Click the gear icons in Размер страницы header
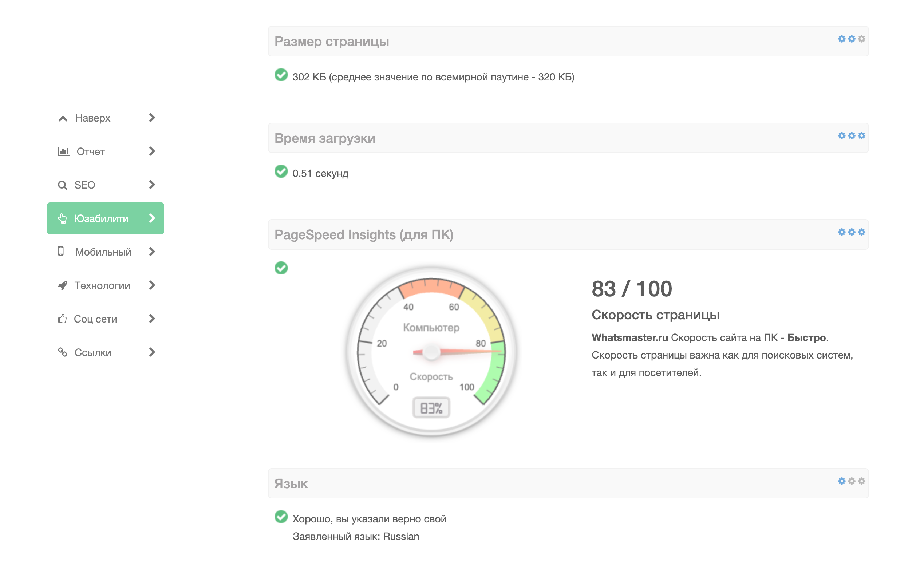Viewport: 924px width, 565px height. point(851,39)
